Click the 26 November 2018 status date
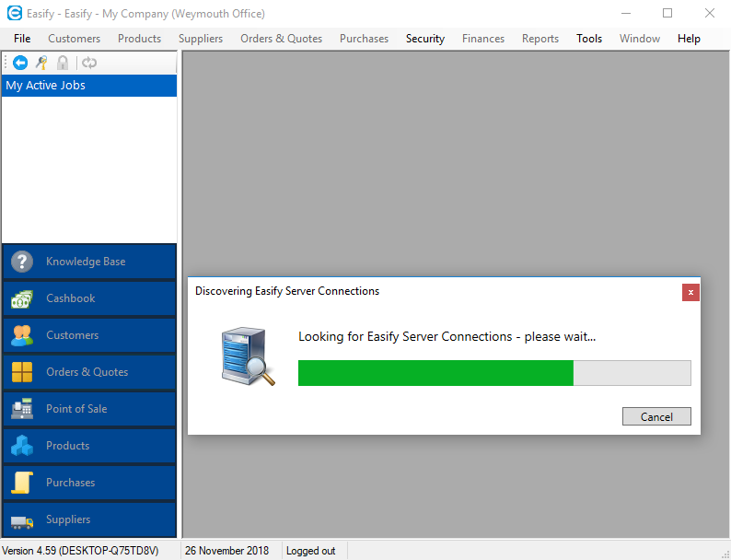The width and height of the screenshot is (731, 560). pos(226,551)
